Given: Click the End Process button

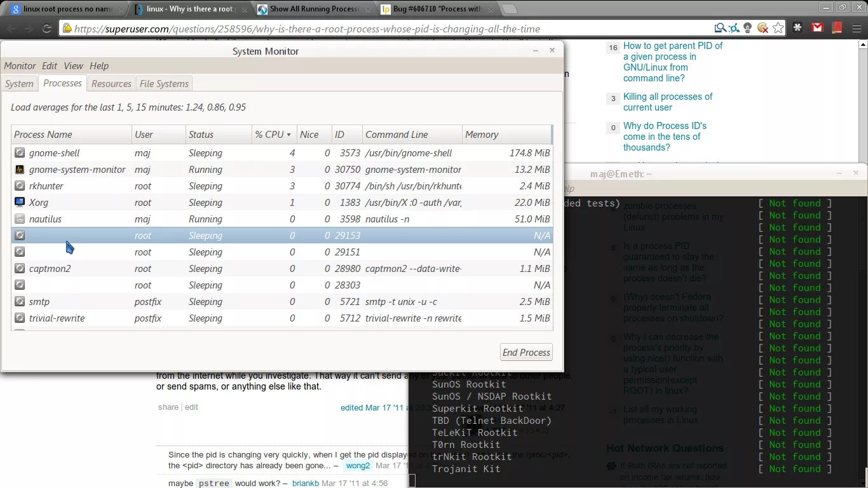Looking at the screenshot, I should coord(526,353).
